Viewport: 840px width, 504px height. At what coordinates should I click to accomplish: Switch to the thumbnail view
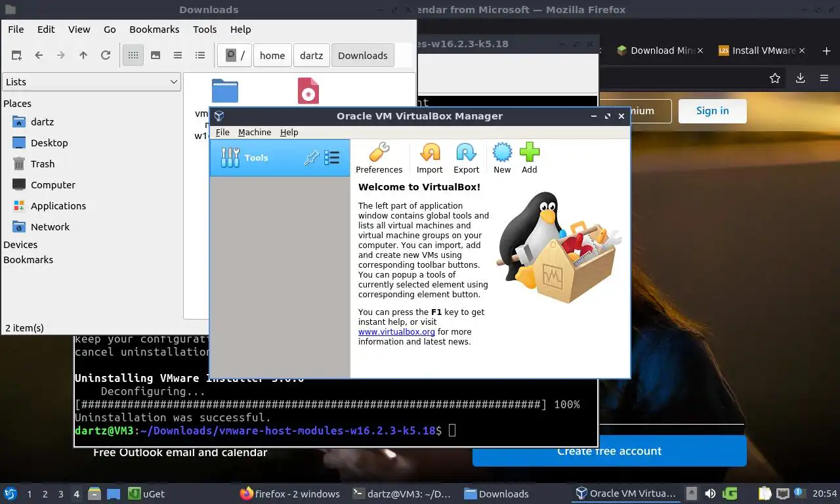156,56
